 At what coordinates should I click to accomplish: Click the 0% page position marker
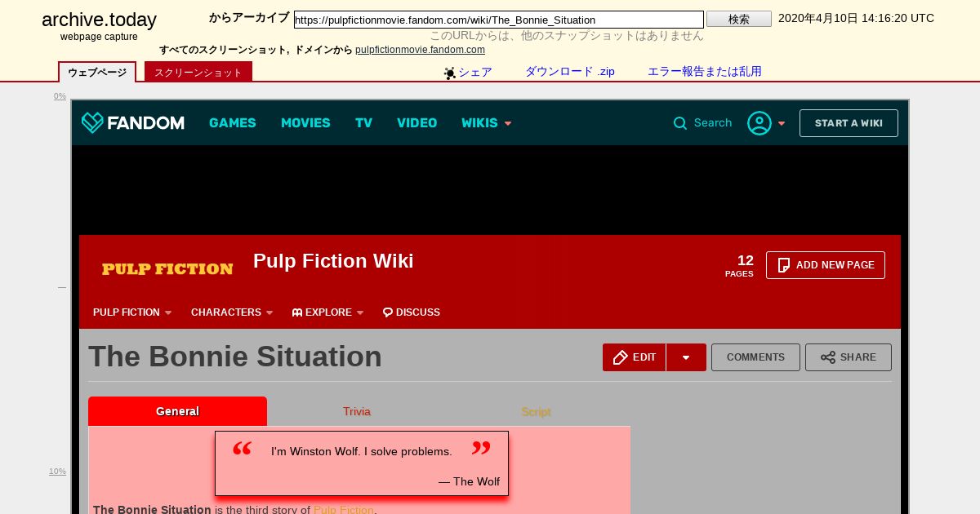(60, 96)
